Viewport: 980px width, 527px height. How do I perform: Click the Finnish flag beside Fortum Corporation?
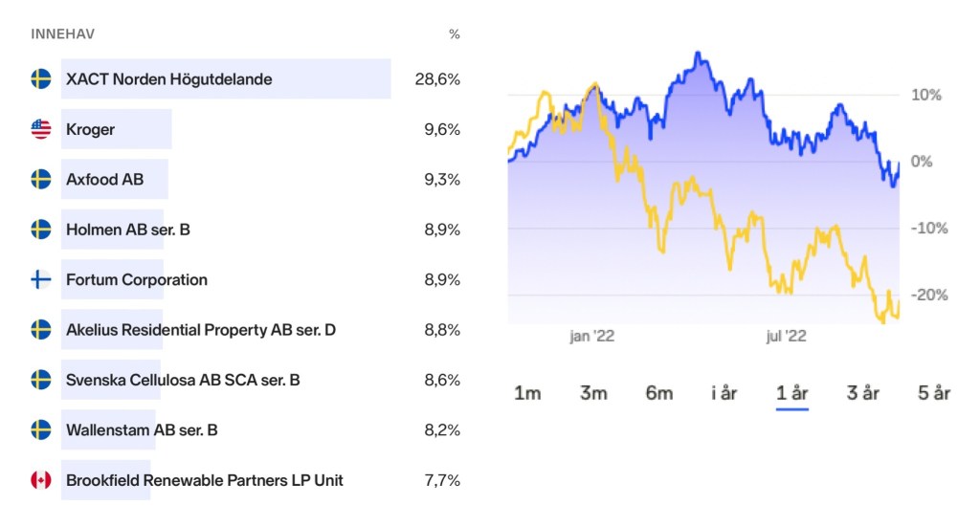pos(41,279)
